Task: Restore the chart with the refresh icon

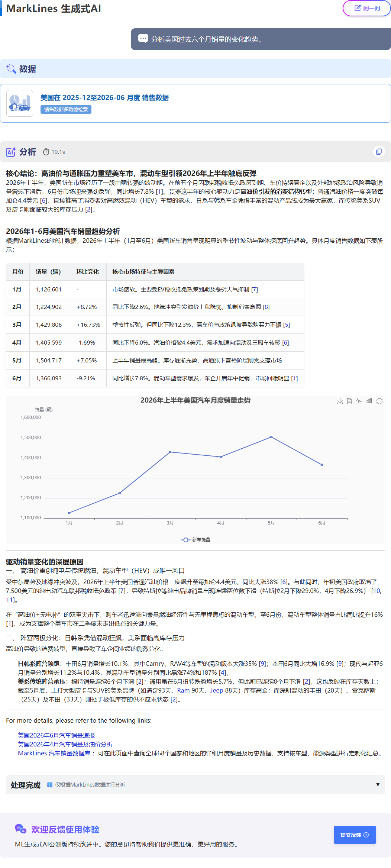Action: (x=379, y=401)
